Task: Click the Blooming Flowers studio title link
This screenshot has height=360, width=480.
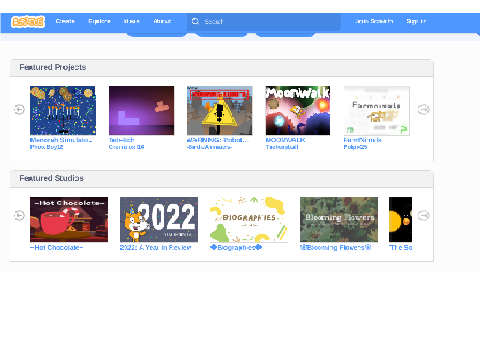Action: point(336,248)
